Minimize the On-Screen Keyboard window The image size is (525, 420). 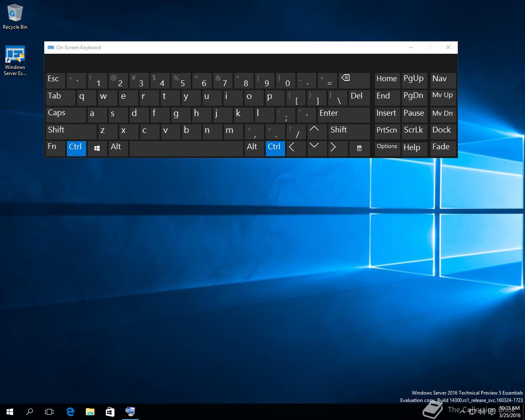click(411, 48)
